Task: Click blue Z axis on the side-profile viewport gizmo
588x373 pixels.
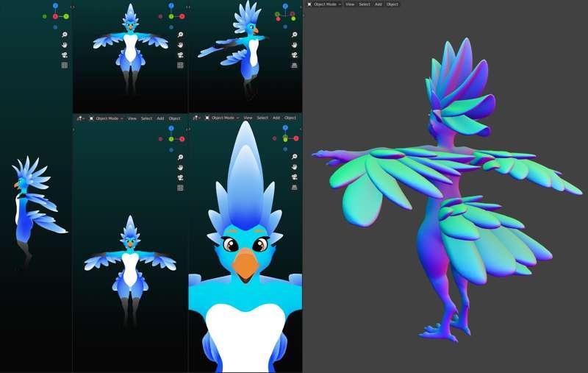Action: 56,6
